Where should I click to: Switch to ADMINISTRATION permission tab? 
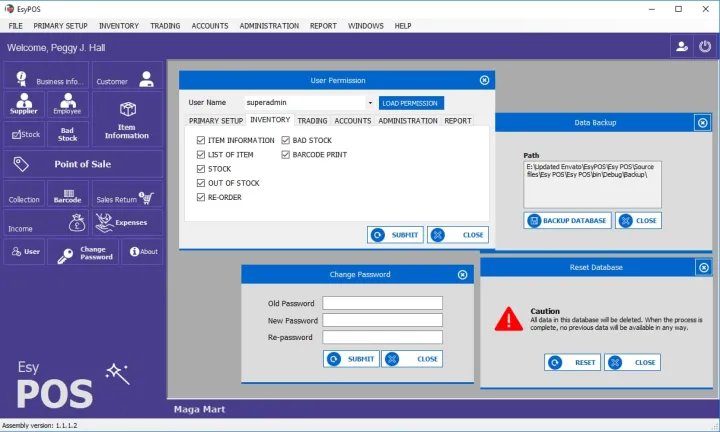408,121
